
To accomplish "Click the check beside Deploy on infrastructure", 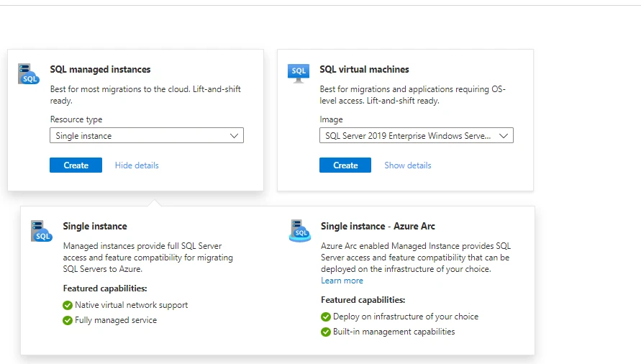I will tap(326, 317).
